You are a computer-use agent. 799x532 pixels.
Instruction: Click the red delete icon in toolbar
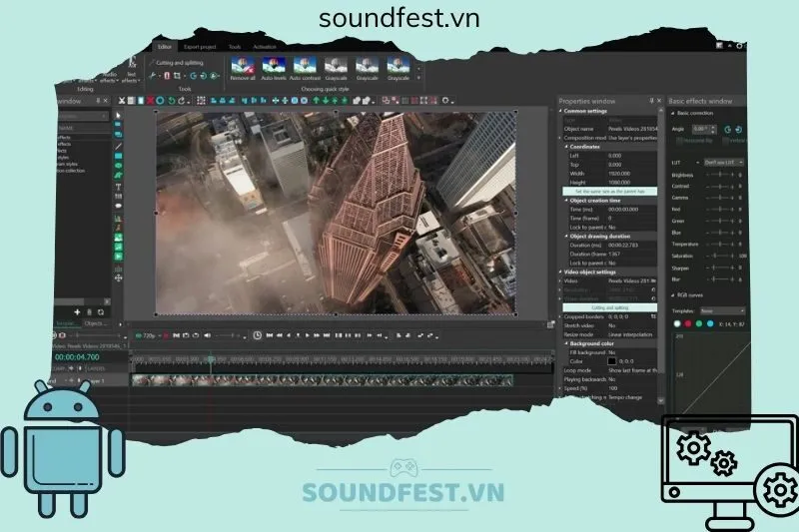tap(151, 100)
